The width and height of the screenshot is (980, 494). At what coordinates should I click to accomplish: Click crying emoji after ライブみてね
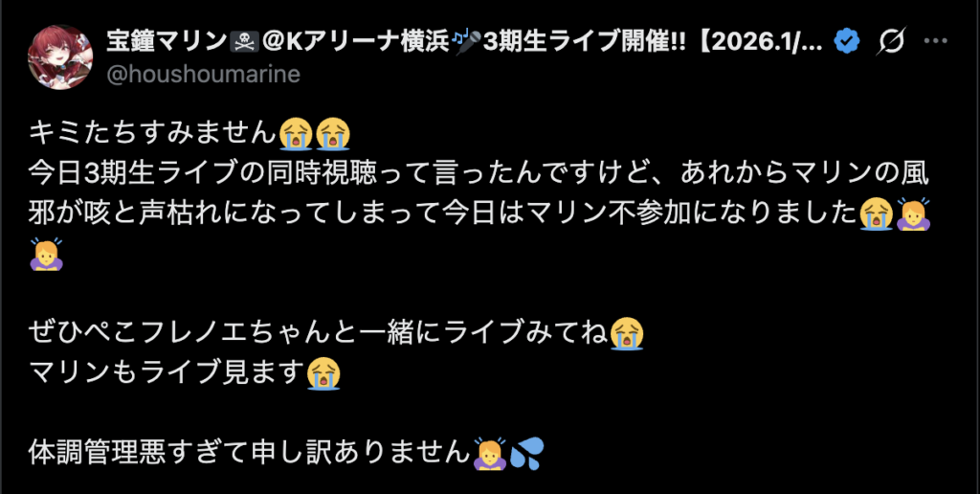coord(627,334)
